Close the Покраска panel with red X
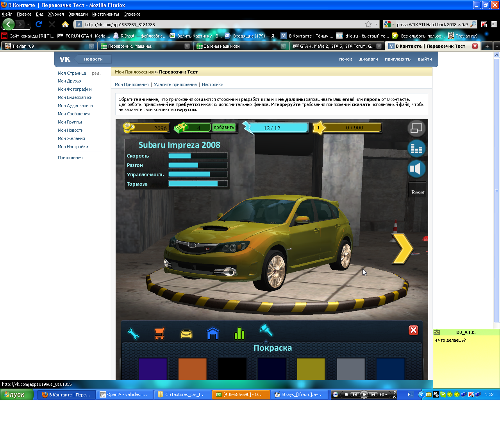The height and width of the screenshot is (448, 500). pyautogui.click(x=413, y=330)
